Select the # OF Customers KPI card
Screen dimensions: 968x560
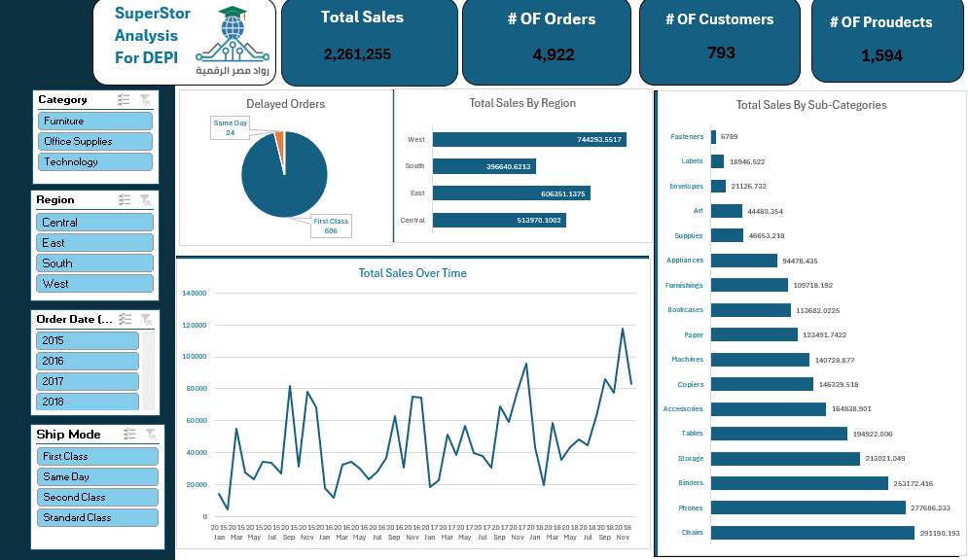720,42
